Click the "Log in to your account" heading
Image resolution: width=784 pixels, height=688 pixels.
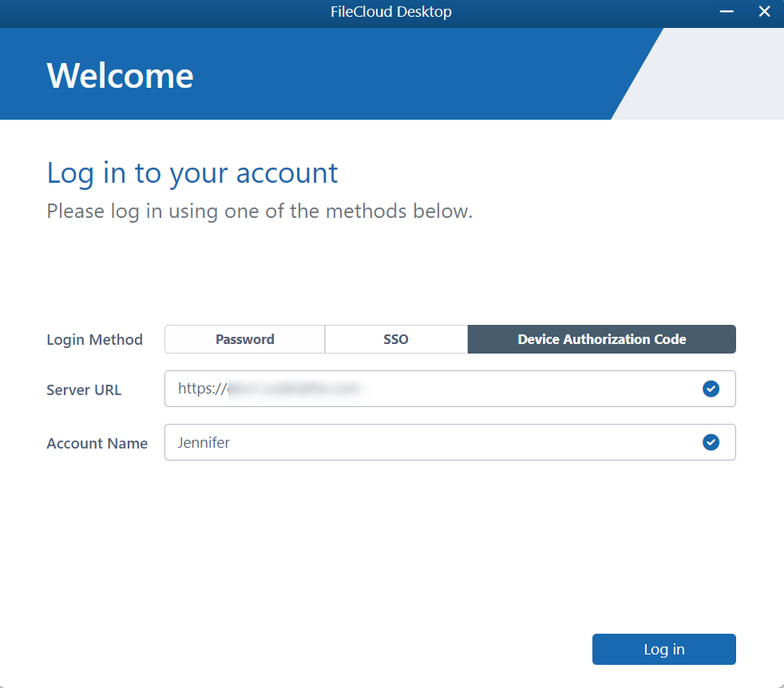[192, 173]
